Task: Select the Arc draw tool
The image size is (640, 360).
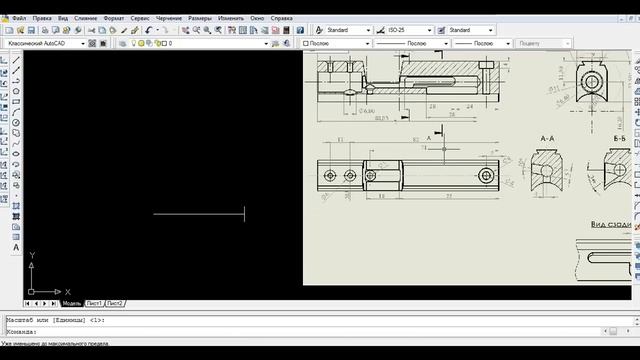Action: tap(16, 112)
